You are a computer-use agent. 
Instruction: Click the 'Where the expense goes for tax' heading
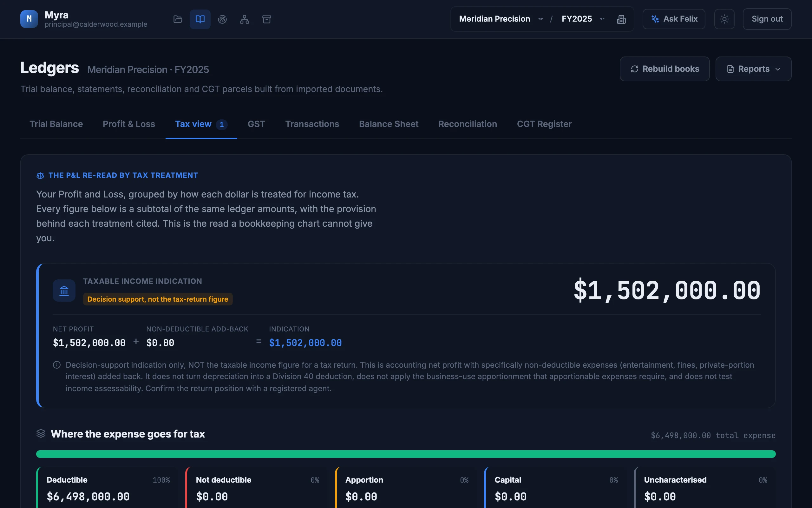(x=128, y=434)
